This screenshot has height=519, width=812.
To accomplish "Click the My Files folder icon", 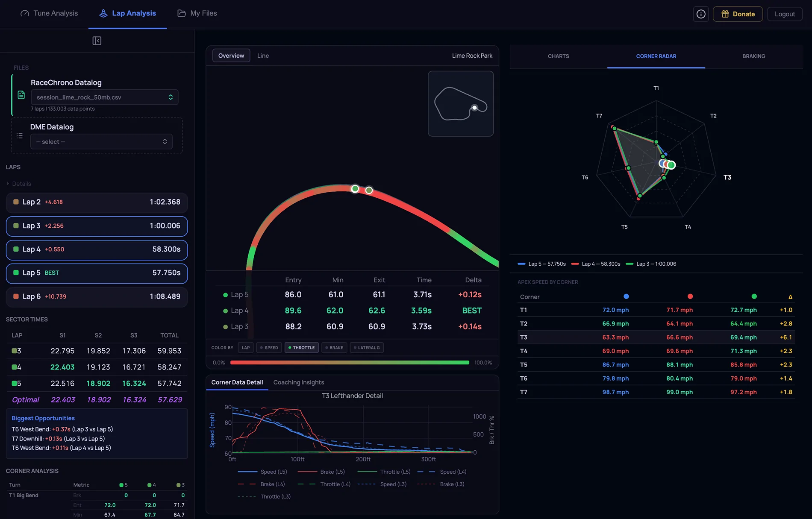I will [x=182, y=13].
